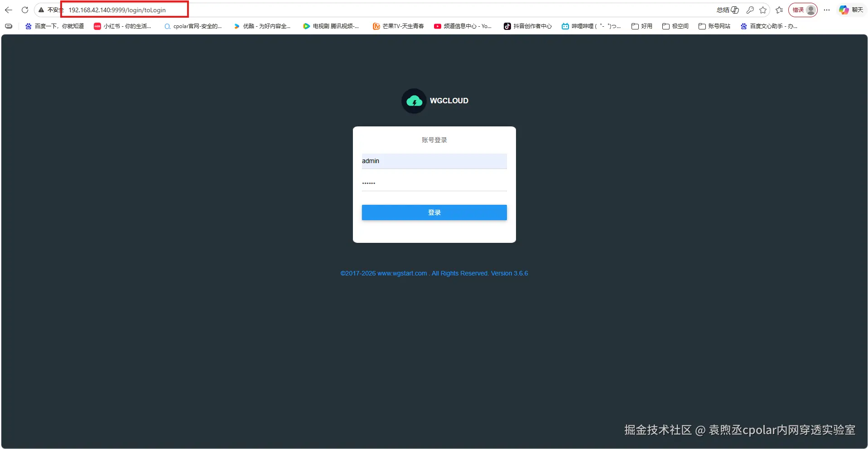
Task: Click the admin username field
Action: 434,161
